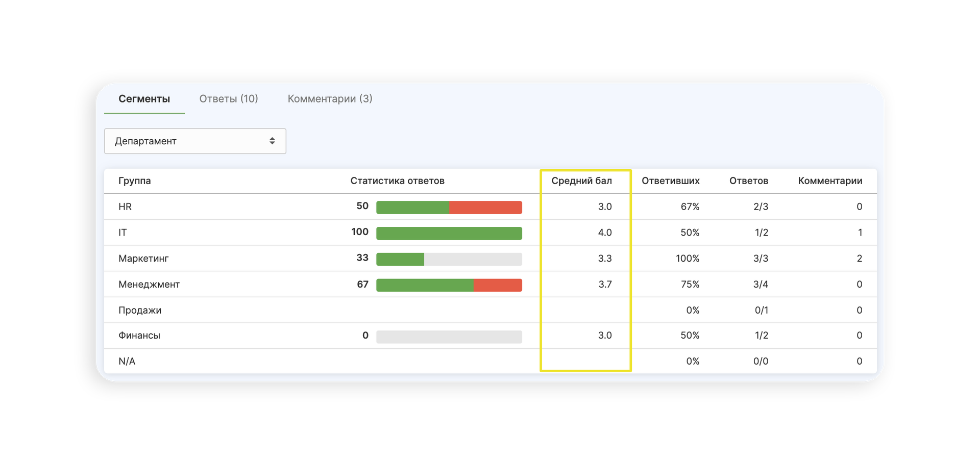
Task: Click the Ответивших column header
Action: pos(671,181)
